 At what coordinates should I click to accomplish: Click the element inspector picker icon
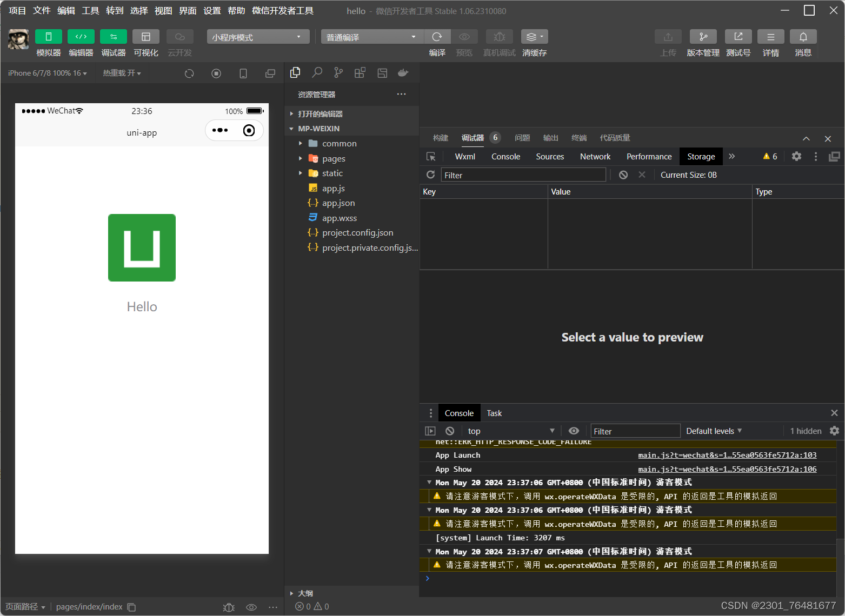coord(431,156)
